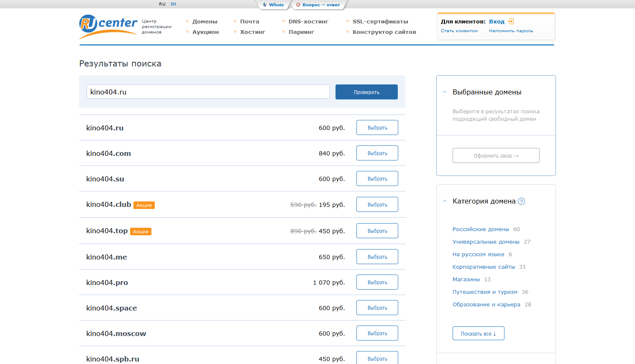This screenshot has width=635, height=364.
Task: Select kino404.me with Выбрать button
Action: pyautogui.click(x=377, y=257)
